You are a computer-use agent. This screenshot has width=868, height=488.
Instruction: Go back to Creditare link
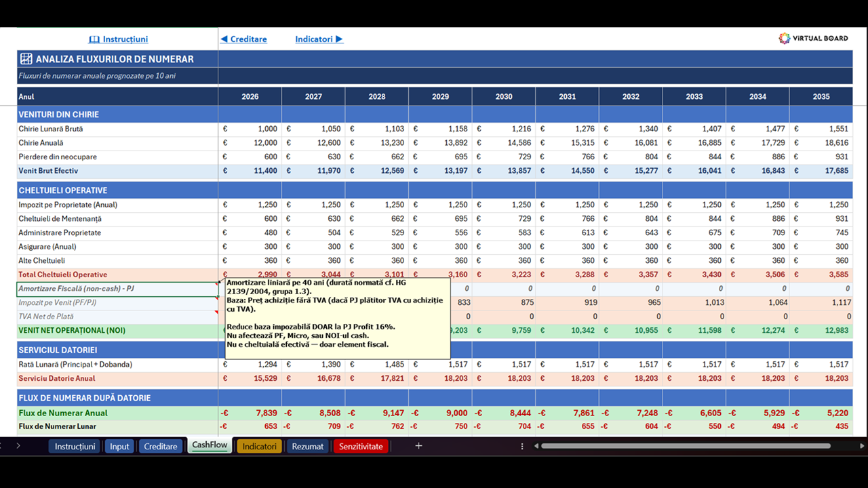click(244, 39)
